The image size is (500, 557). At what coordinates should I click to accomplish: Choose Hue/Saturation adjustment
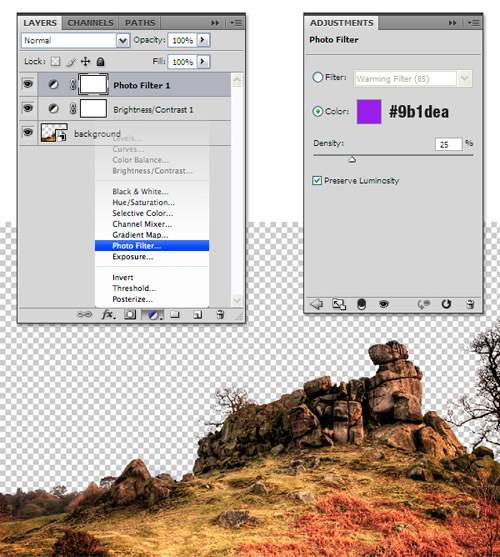click(x=143, y=202)
